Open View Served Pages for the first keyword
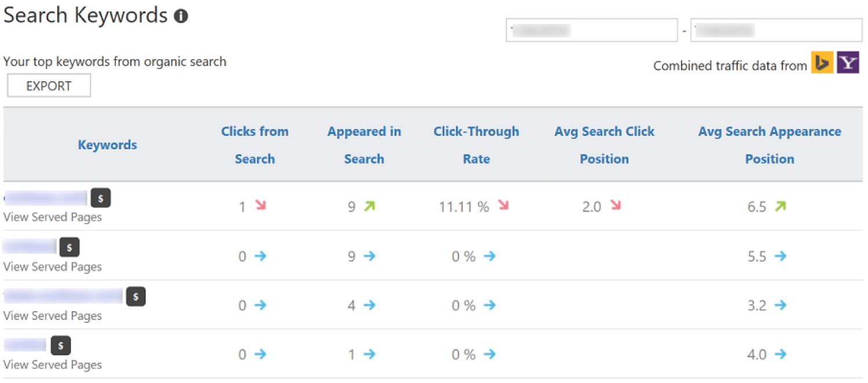Image resolution: width=868 pixels, height=383 pixels. pyautogui.click(x=53, y=217)
